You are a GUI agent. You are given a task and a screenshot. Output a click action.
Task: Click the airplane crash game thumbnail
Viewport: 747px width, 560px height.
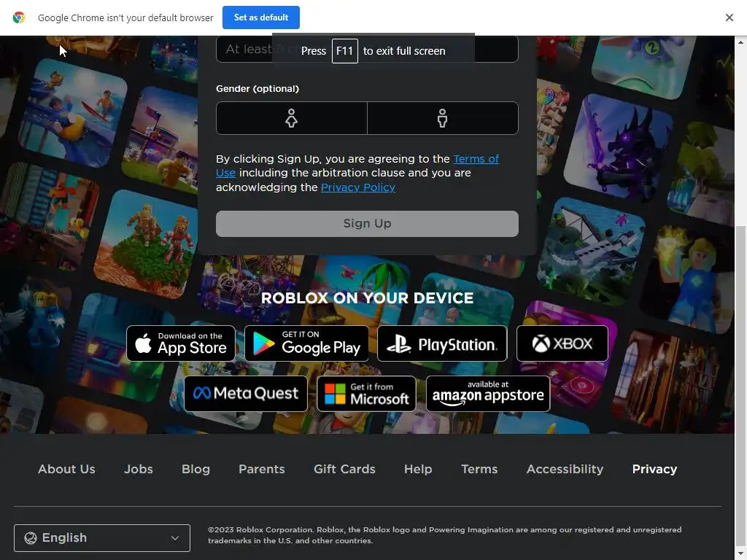coord(592,252)
